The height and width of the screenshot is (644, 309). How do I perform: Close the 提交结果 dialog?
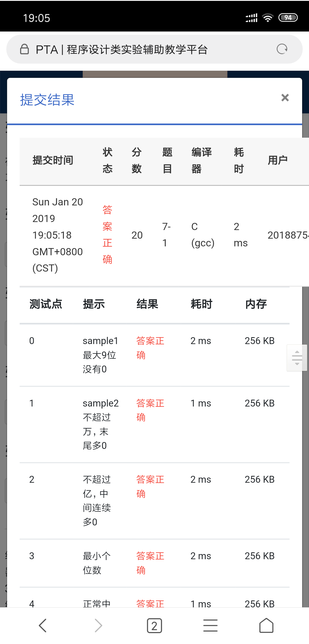click(285, 98)
